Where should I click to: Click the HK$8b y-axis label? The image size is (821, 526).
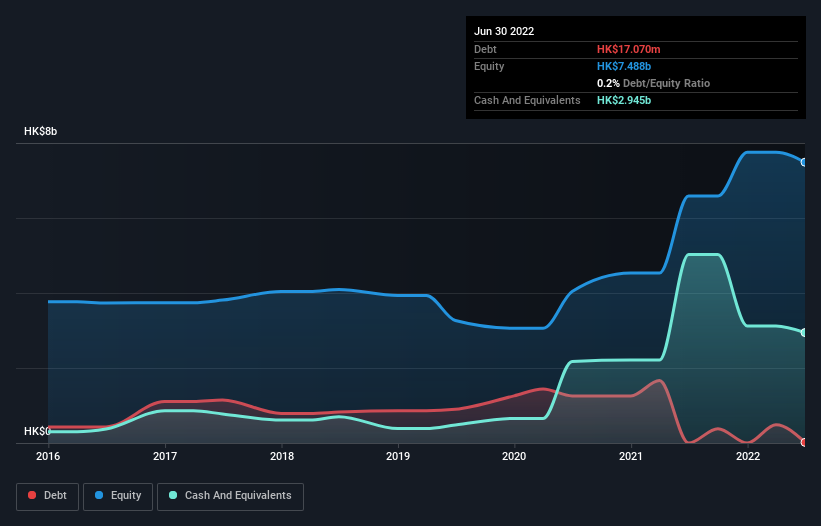click(x=40, y=131)
